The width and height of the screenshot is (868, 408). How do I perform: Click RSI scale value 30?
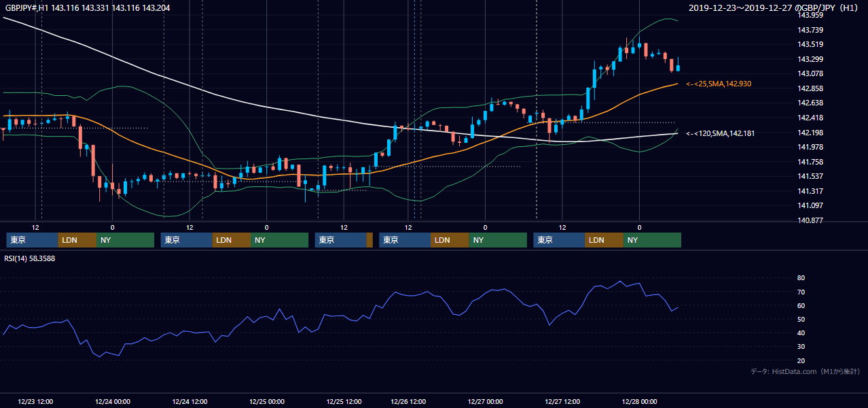[801, 347]
